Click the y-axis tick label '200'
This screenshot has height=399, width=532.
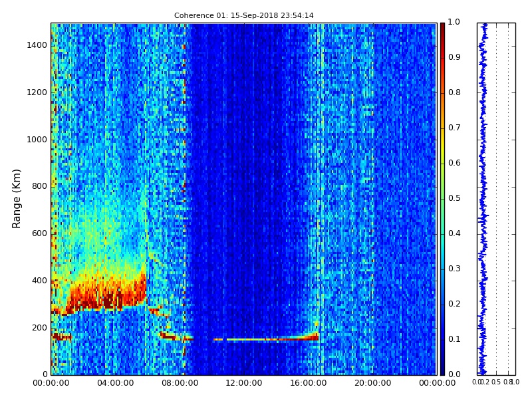coord(40,328)
